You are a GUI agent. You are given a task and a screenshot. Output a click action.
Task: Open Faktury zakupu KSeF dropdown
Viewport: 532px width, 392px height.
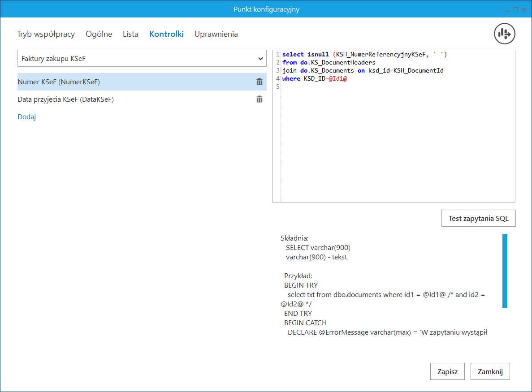[x=142, y=58]
